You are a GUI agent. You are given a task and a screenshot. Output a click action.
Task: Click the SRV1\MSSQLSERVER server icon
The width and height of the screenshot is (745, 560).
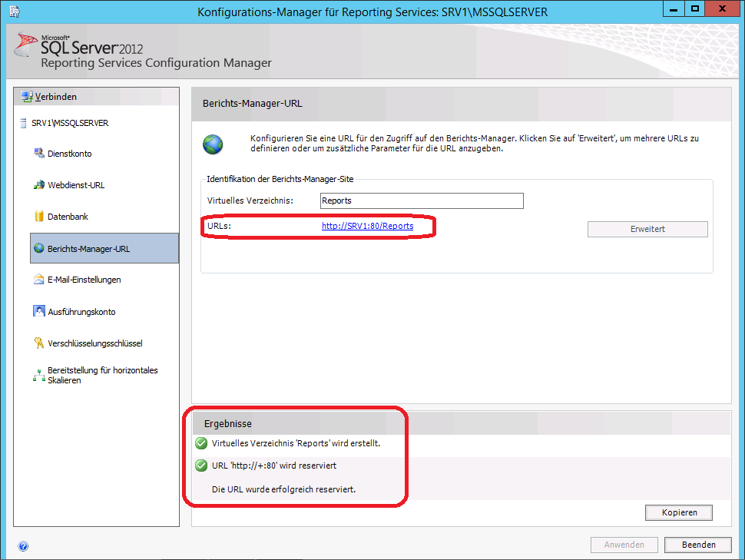pos(23,123)
